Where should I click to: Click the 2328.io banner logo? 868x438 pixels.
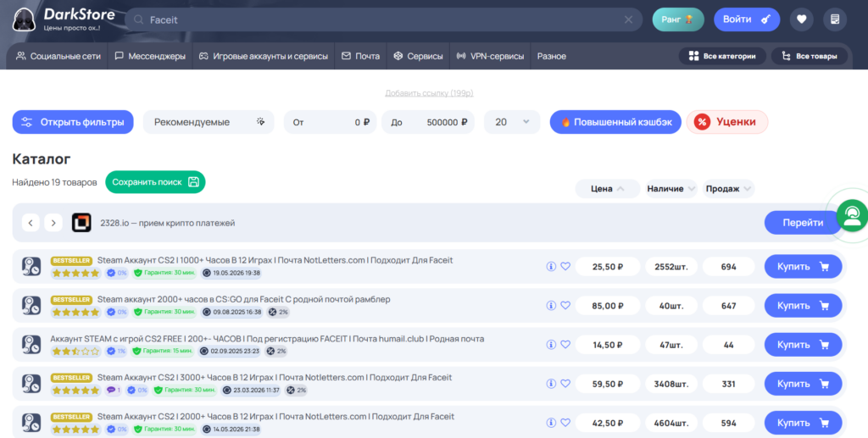pyautogui.click(x=81, y=223)
